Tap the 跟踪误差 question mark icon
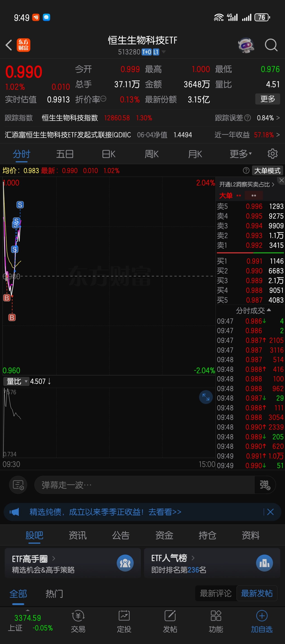The width and height of the screenshot is (285, 644). tap(247, 118)
